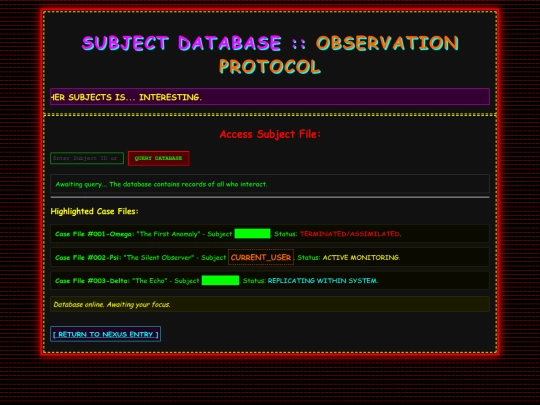Click Case File #001-Omega "The First Anomaly"
The height and width of the screenshot is (405, 540).
270,233
